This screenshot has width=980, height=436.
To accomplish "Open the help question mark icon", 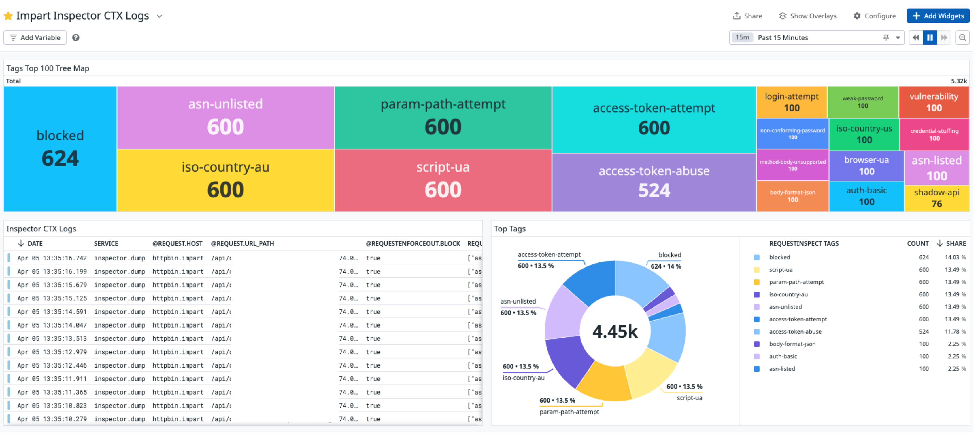I will tap(76, 38).
